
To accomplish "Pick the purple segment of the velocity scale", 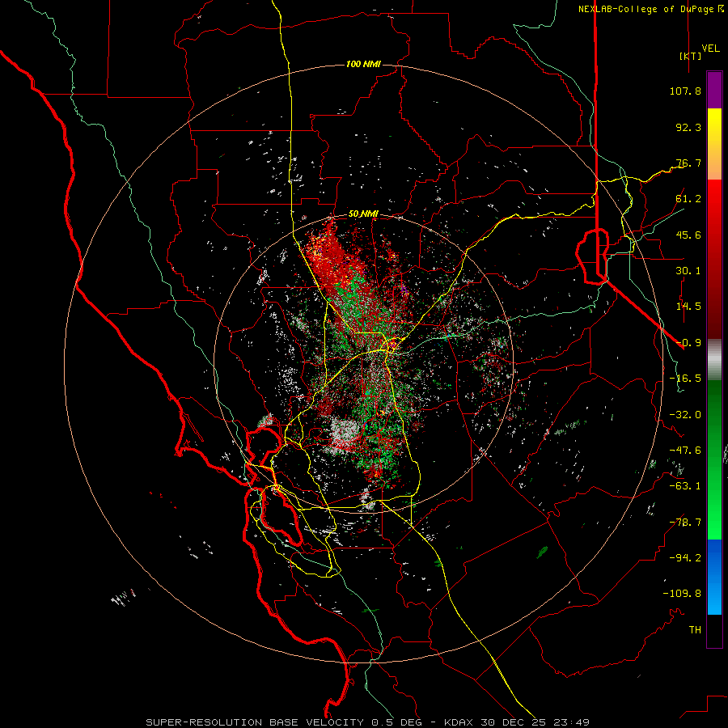I will (x=714, y=90).
